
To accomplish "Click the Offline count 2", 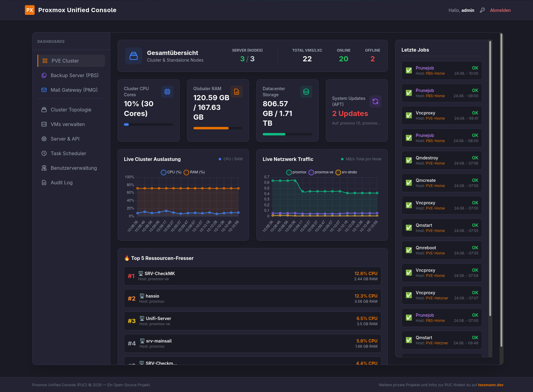I will (373, 59).
